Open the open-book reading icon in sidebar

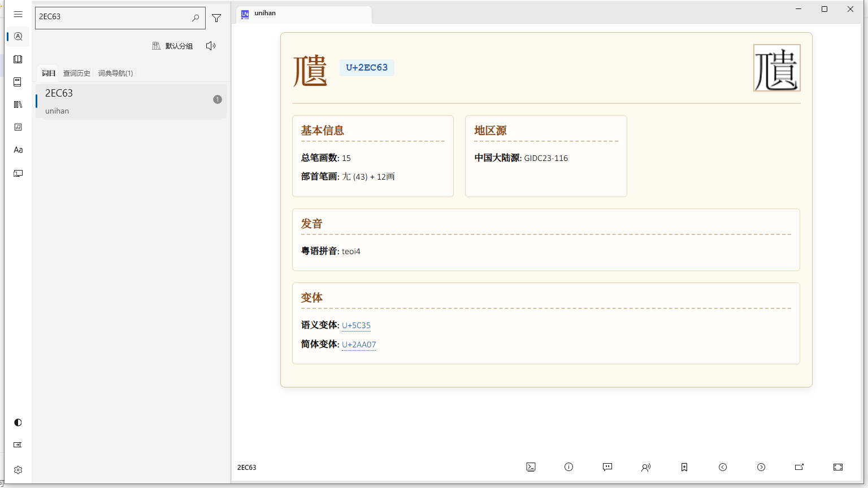tap(18, 59)
